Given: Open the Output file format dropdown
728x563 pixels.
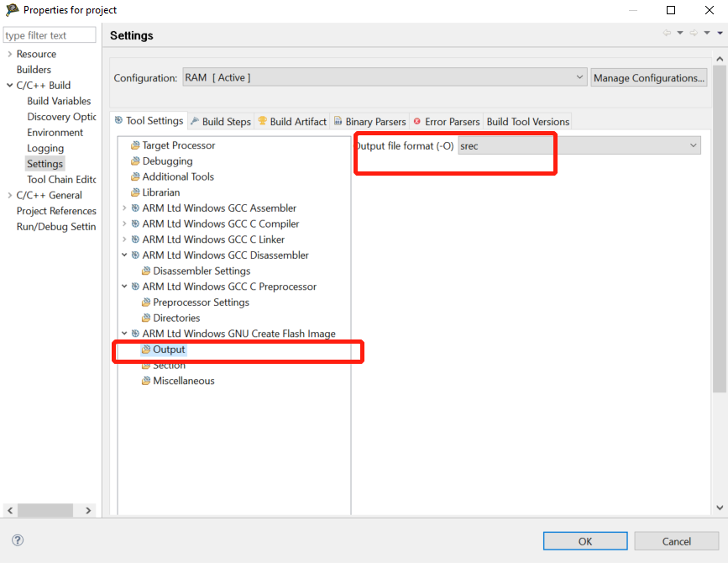Looking at the screenshot, I should pos(694,145).
